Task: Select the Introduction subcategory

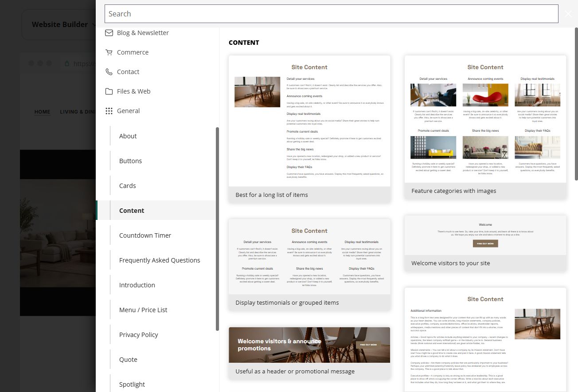Action: (137, 285)
